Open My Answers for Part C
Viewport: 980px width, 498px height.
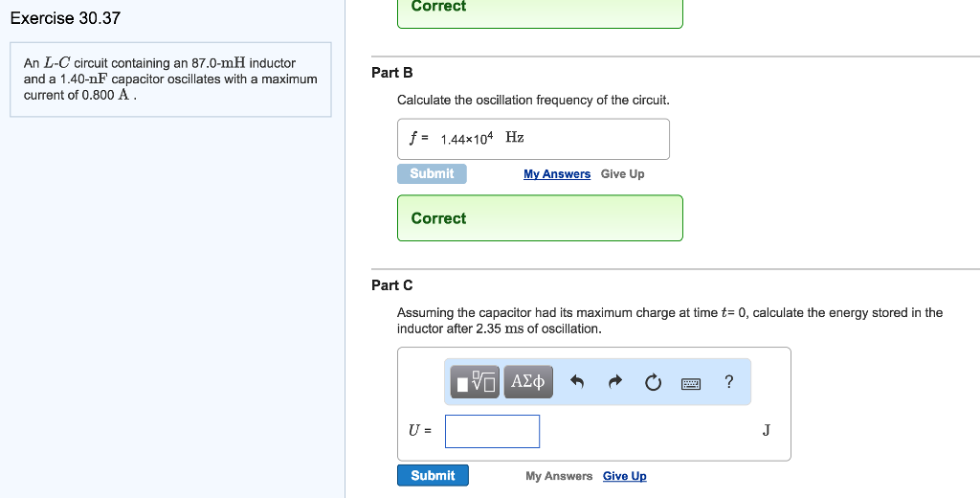click(x=559, y=476)
